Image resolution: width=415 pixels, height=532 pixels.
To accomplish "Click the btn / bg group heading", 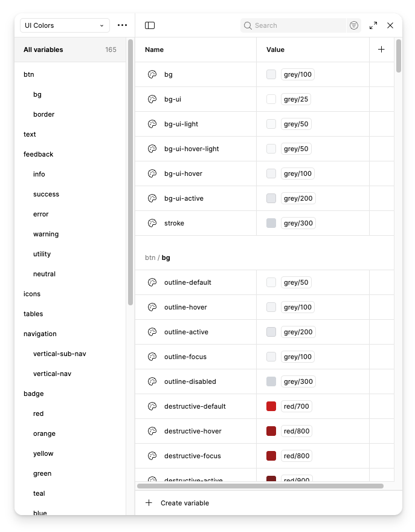I will click(158, 258).
